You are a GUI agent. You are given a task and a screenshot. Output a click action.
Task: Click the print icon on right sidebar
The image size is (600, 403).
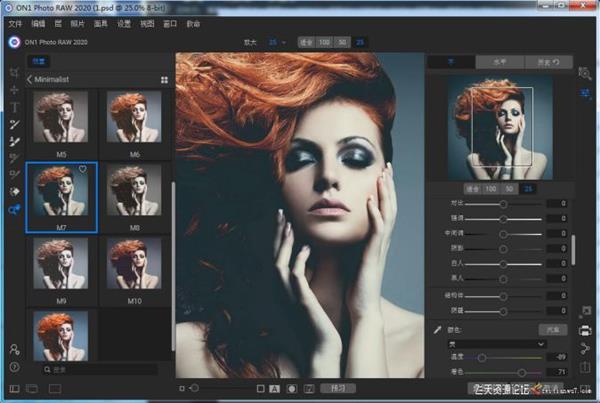coord(586,330)
